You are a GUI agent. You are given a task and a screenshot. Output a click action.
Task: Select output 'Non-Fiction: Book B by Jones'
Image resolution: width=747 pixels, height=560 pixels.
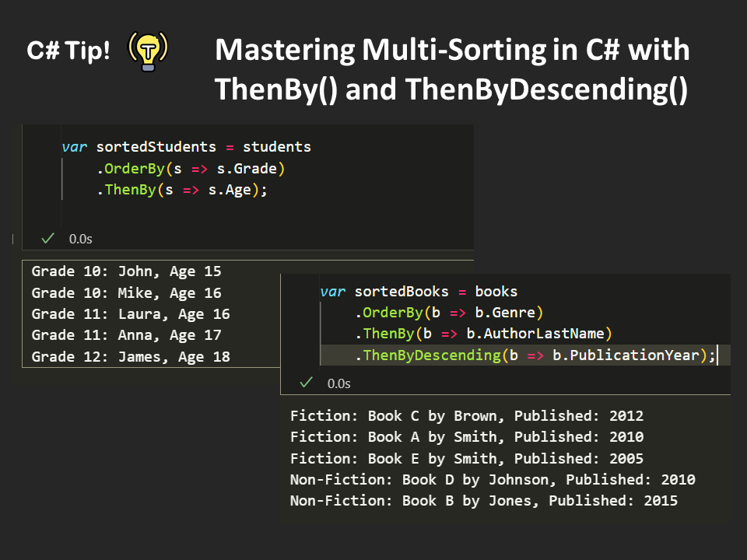pos(483,501)
